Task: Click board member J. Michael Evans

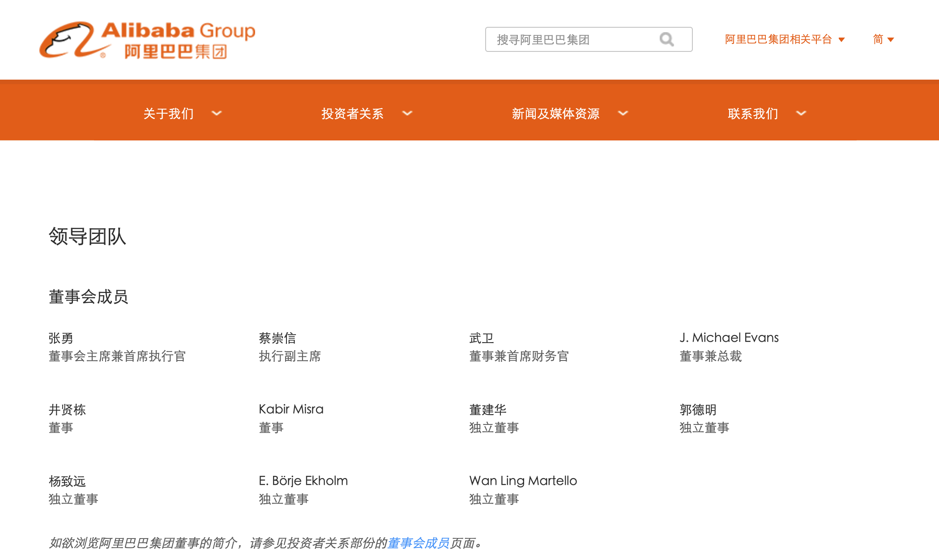Action: (729, 338)
